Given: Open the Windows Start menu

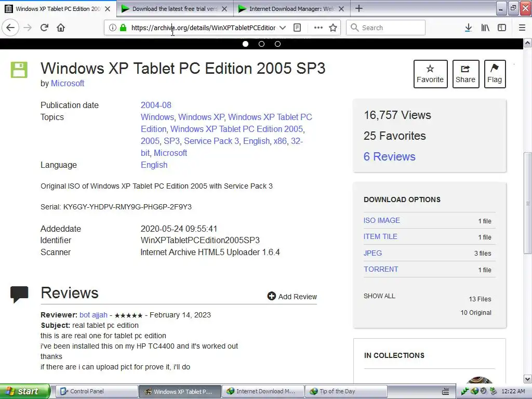Looking at the screenshot, I should (25, 391).
